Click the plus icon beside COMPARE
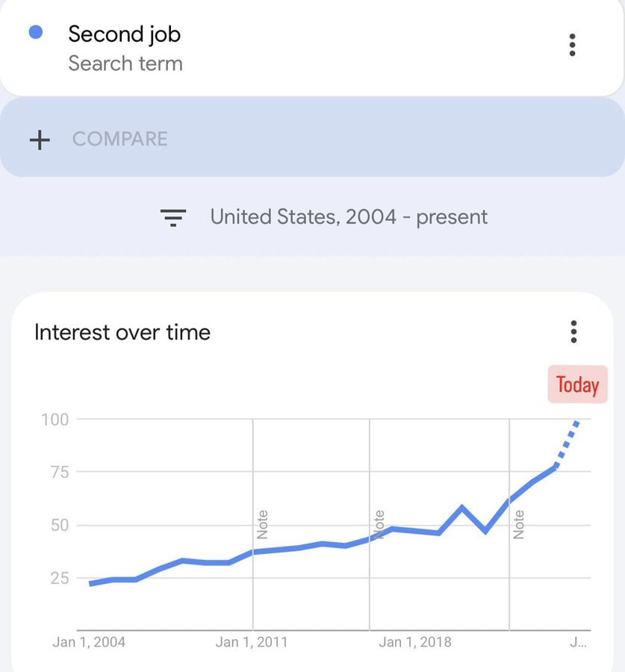625x672 pixels. click(x=39, y=140)
